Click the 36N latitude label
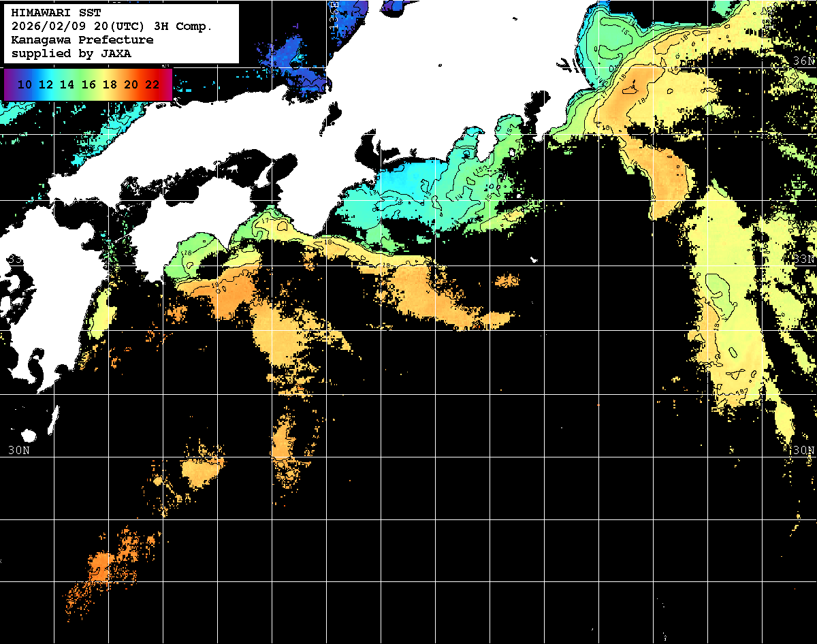This screenshot has height=644, width=817. pyautogui.click(x=804, y=61)
